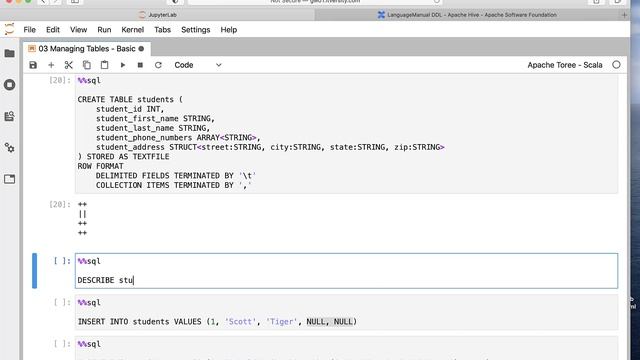Open the property inspector gears icon

9,147
